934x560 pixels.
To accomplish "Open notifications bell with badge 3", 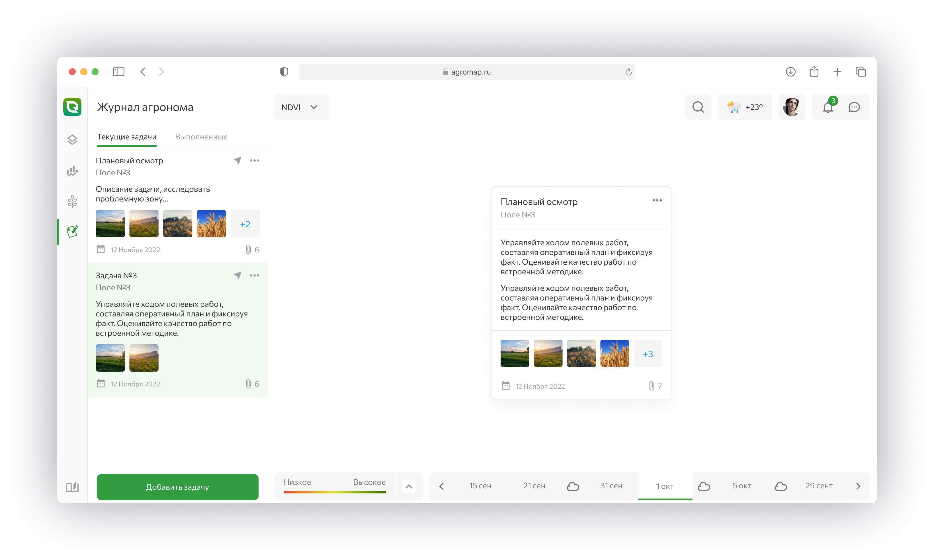I will (828, 107).
